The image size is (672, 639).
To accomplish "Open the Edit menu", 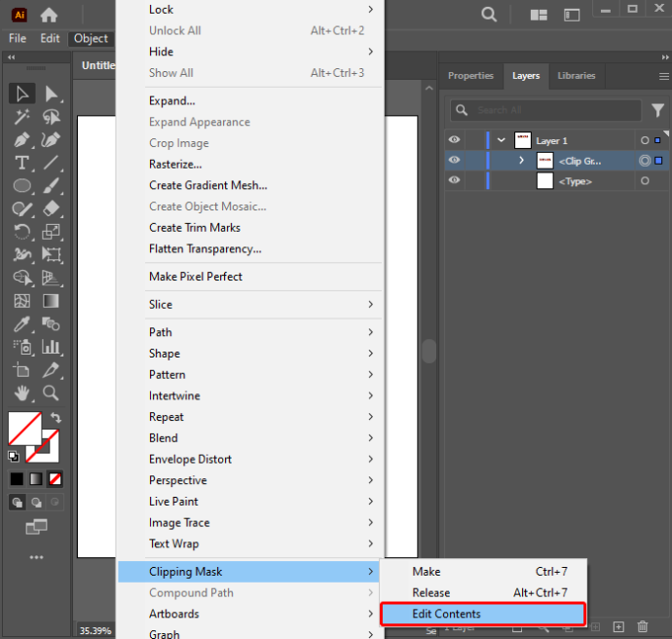I will 50,39.
